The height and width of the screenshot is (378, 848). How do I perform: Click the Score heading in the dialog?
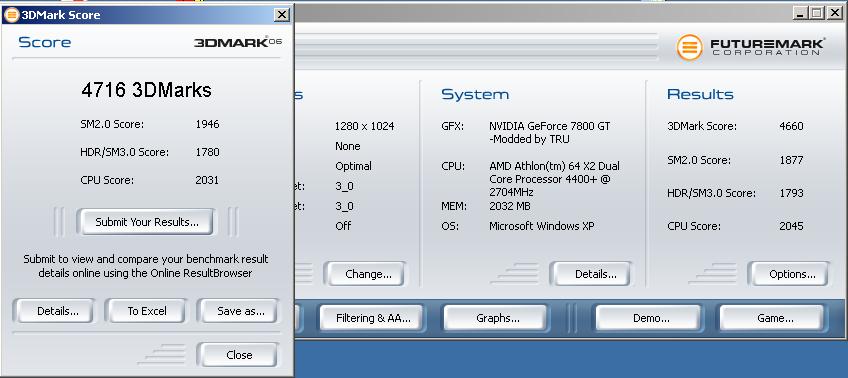coord(45,42)
